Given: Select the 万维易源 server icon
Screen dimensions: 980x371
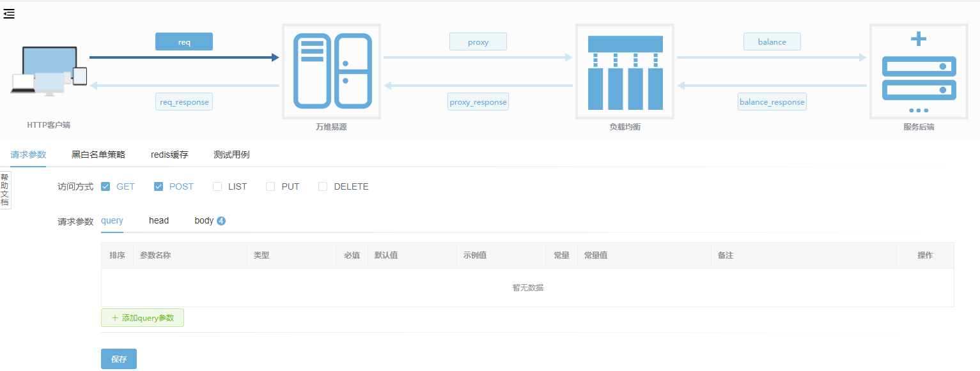Looking at the screenshot, I should click(331, 72).
